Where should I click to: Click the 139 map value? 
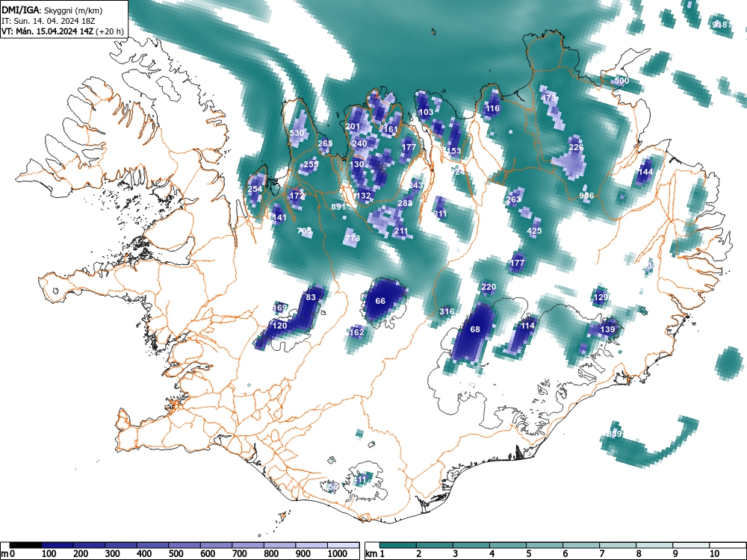(607, 329)
